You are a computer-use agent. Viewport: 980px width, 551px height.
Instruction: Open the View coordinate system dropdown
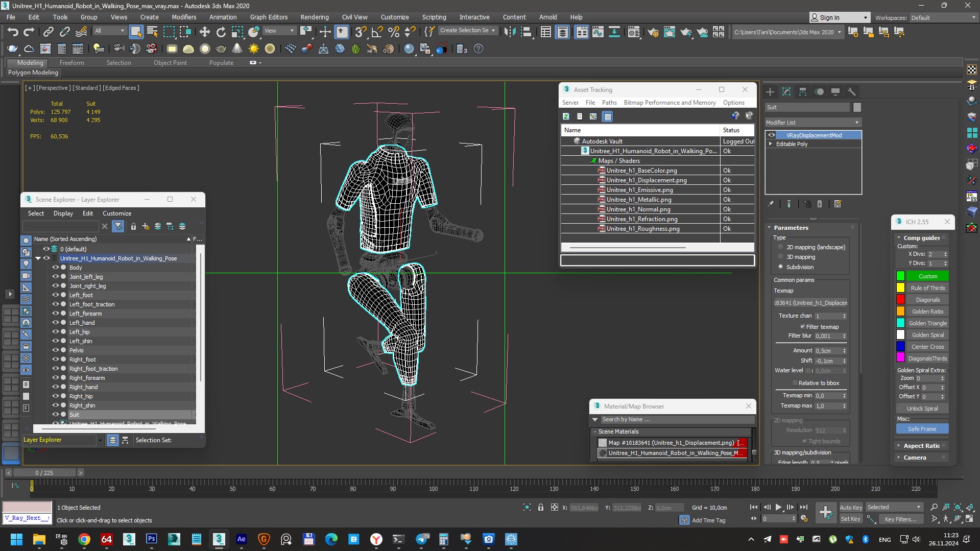click(279, 31)
